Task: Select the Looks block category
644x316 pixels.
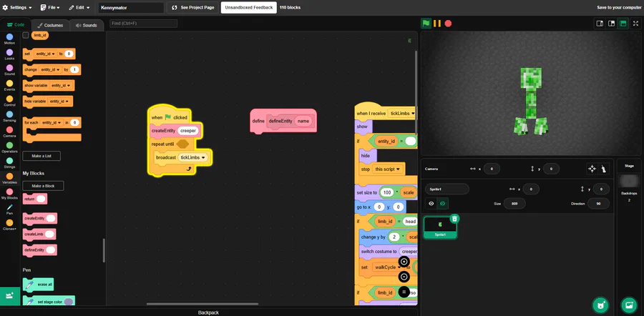Action: (x=9, y=54)
